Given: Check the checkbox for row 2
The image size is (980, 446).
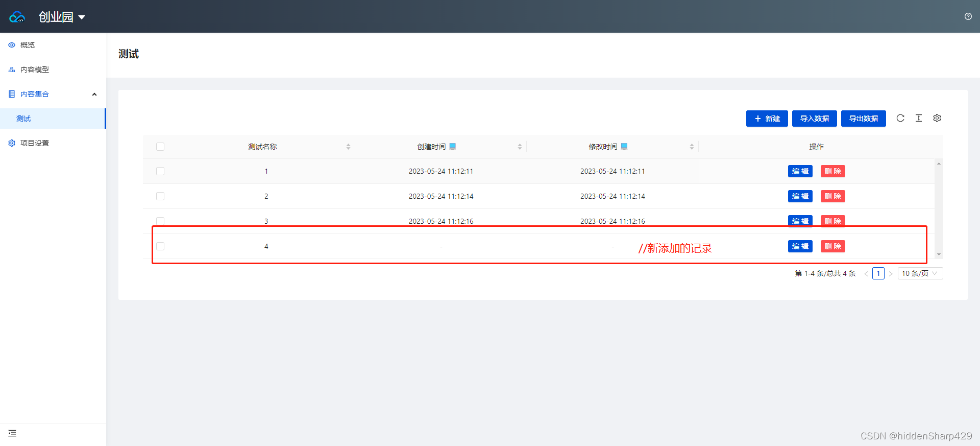Looking at the screenshot, I should click(x=160, y=196).
